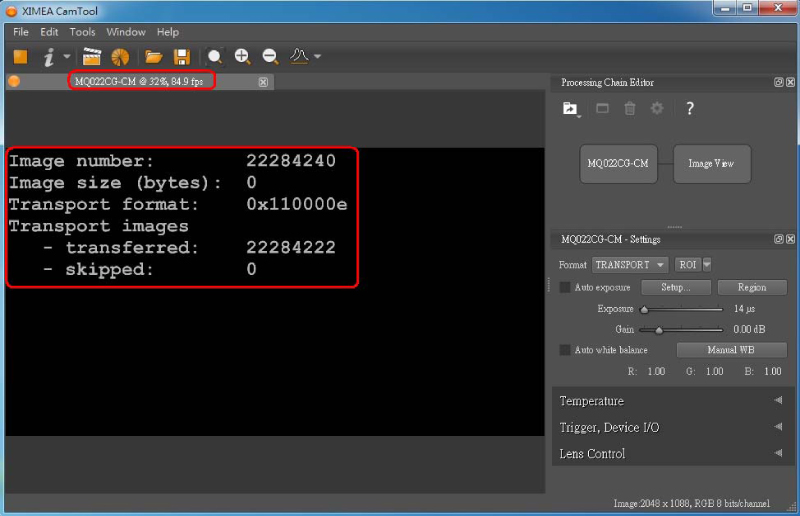Click the G white balance value 1.00

click(714, 371)
